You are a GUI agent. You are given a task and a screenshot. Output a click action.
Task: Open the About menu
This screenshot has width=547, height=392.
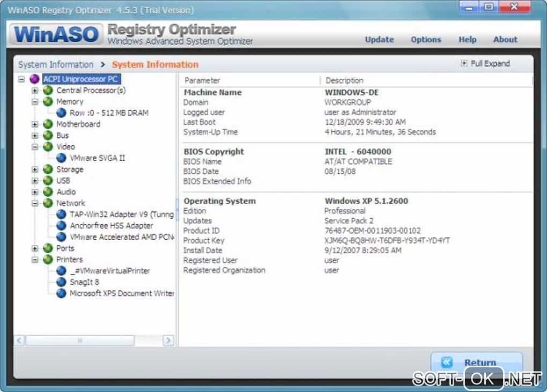point(505,39)
